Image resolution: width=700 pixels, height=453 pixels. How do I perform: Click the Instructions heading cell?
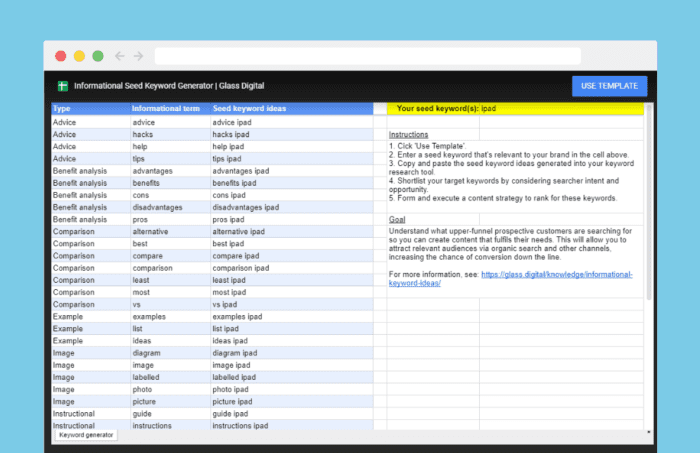coord(433,134)
